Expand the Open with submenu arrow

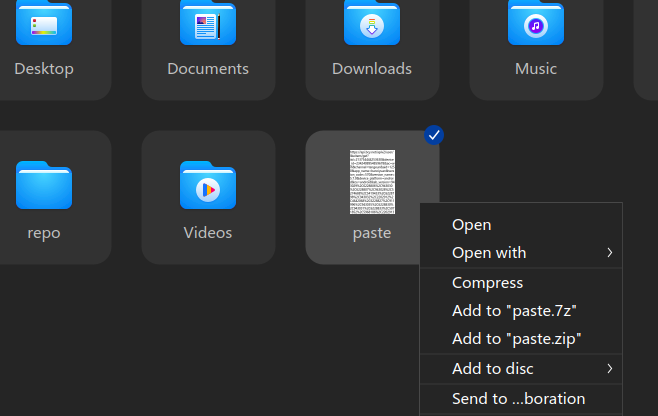(x=610, y=253)
